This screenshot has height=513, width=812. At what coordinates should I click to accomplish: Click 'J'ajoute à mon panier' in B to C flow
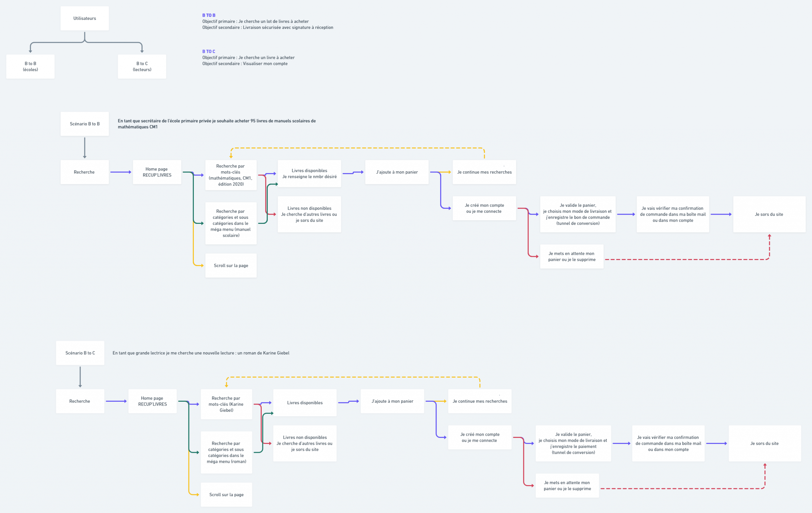pyautogui.click(x=392, y=401)
